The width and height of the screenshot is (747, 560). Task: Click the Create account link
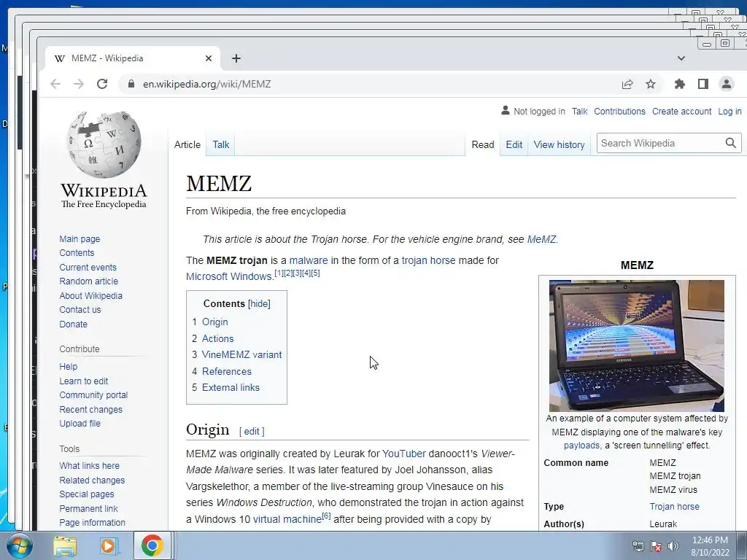pyautogui.click(x=682, y=112)
